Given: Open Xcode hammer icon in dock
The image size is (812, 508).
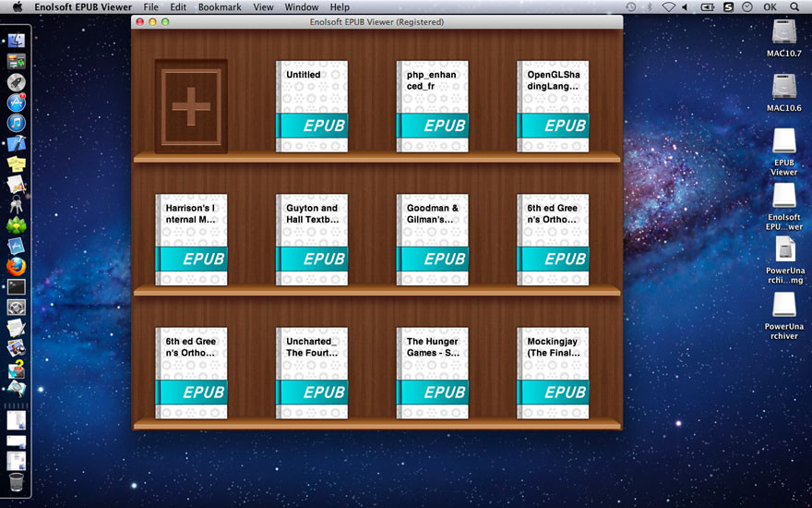Looking at the screenshot, I should 16,143.
